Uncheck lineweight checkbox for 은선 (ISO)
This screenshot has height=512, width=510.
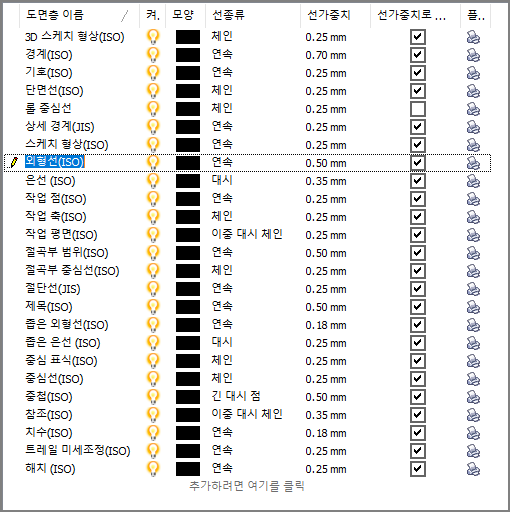(x=418, y=181)
